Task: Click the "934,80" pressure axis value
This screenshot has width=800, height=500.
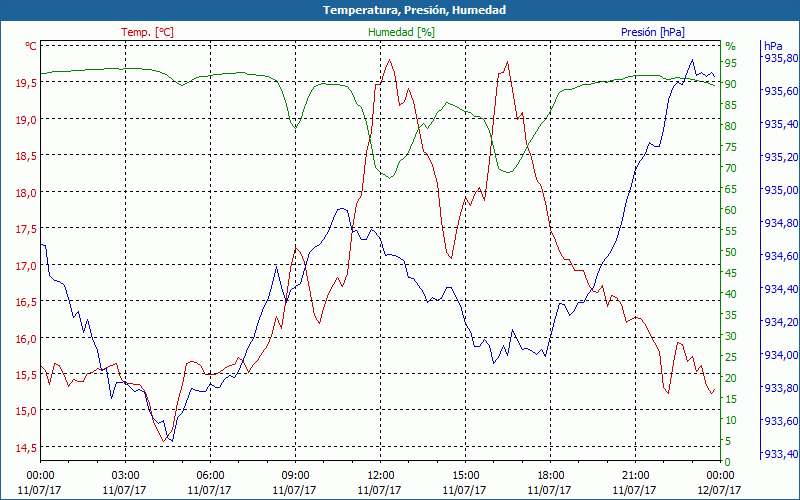Action: pos(780,222)
